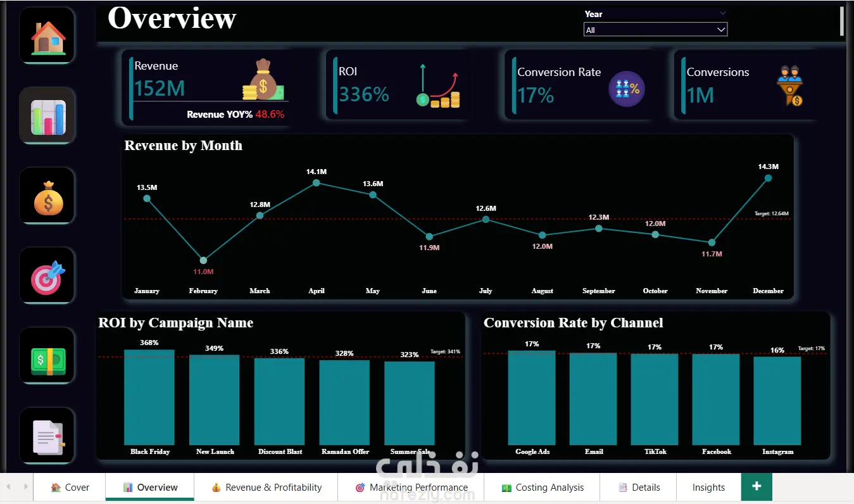Viewport: 854px width, 504px height.
Task: Open the document notes sidebar icon
Action: [48, 436]
